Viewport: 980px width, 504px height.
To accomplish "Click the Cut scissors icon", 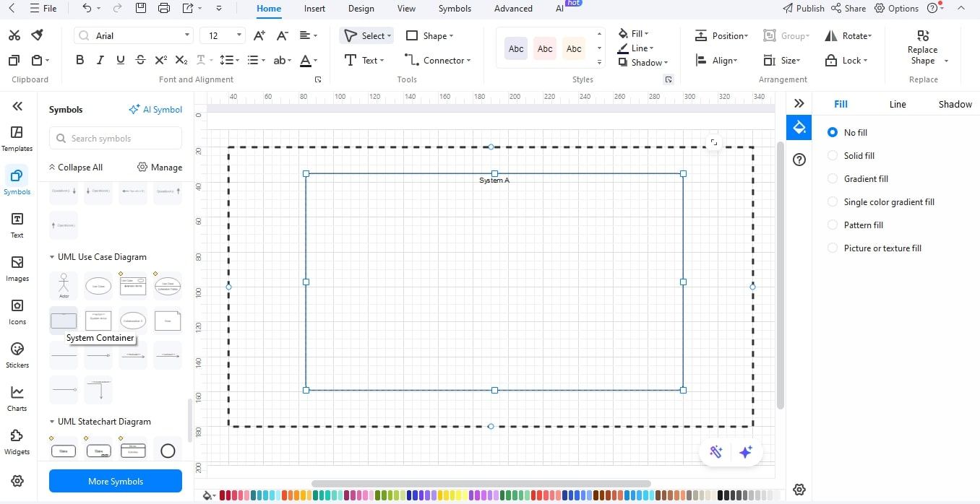I will pyautogui.click(x=14, y=35).
